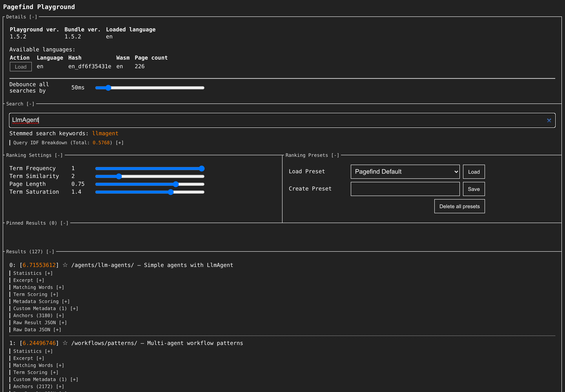Viewport: 565px width, 392px height.
Task: Click the Create Preset name field
Action: pos(405,189)
